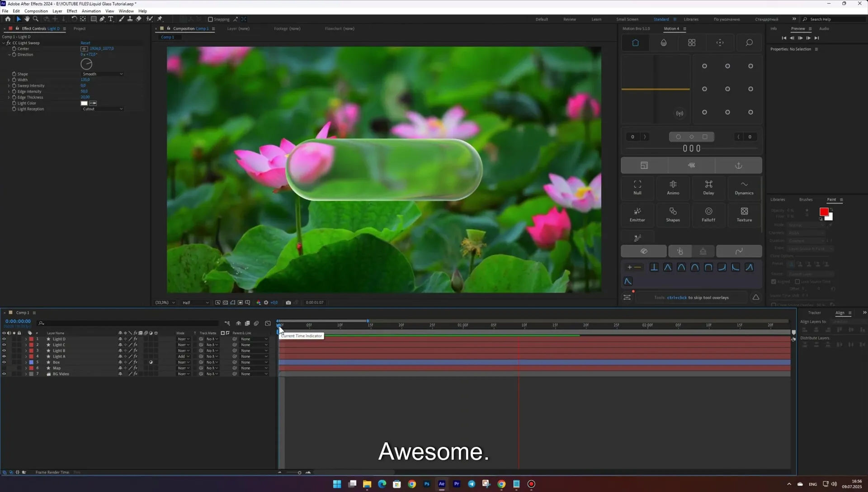This screenshot has height=492, width=868.
Task: Select the Clone Stamp tool
Action: coord(130,19)
